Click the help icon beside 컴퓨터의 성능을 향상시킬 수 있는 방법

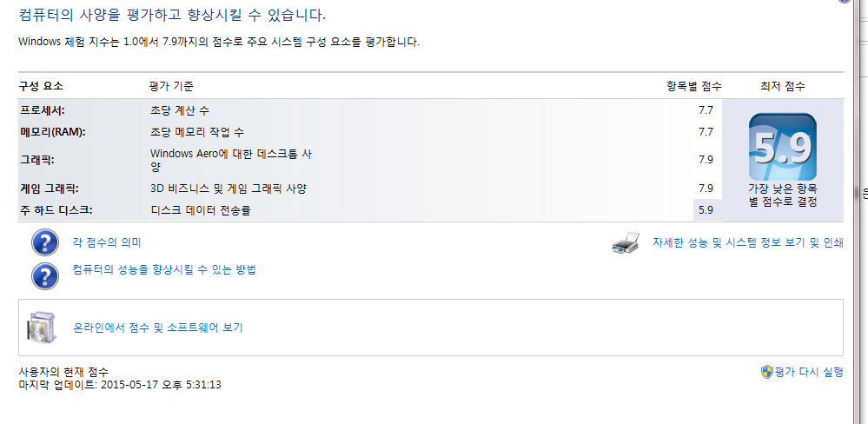click(x=44, y=275)
